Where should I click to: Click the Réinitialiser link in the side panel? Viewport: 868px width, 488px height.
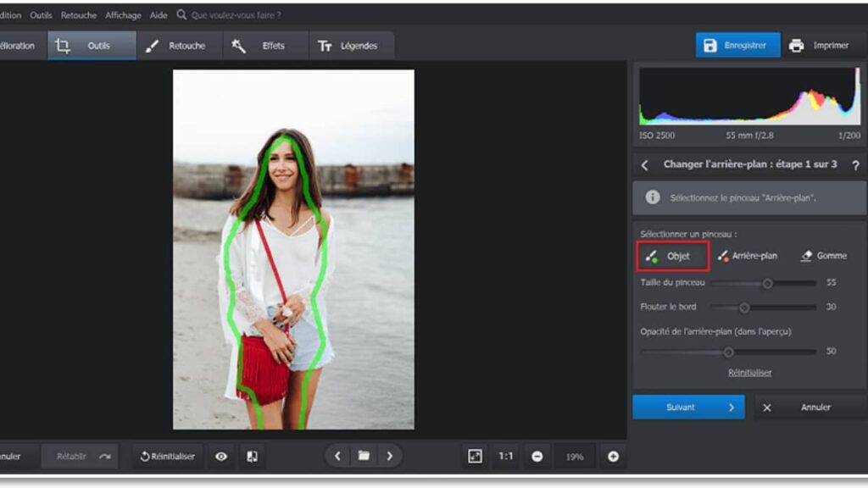click(749, 373)
